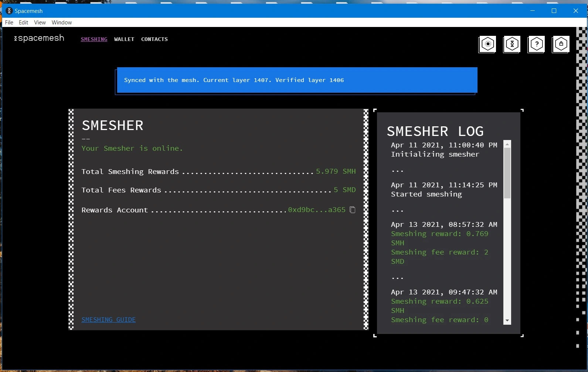
Task: Open the settings gear hexagon icon
Action: click(x=487, y=44)
